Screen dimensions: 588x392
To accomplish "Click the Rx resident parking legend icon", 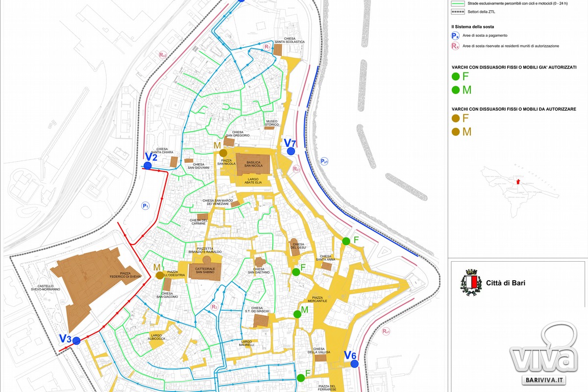I will point(455,46).
